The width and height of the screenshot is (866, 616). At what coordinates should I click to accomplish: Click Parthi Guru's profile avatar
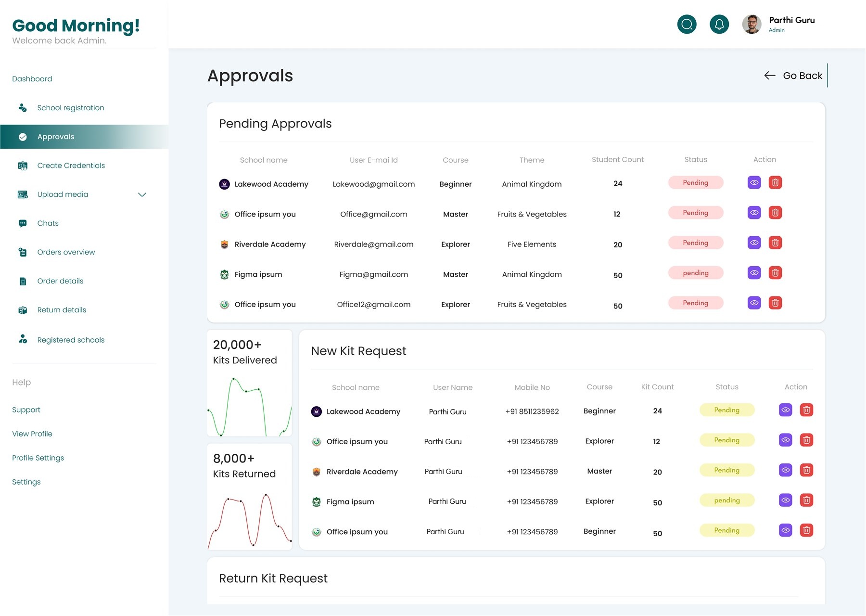751,24
